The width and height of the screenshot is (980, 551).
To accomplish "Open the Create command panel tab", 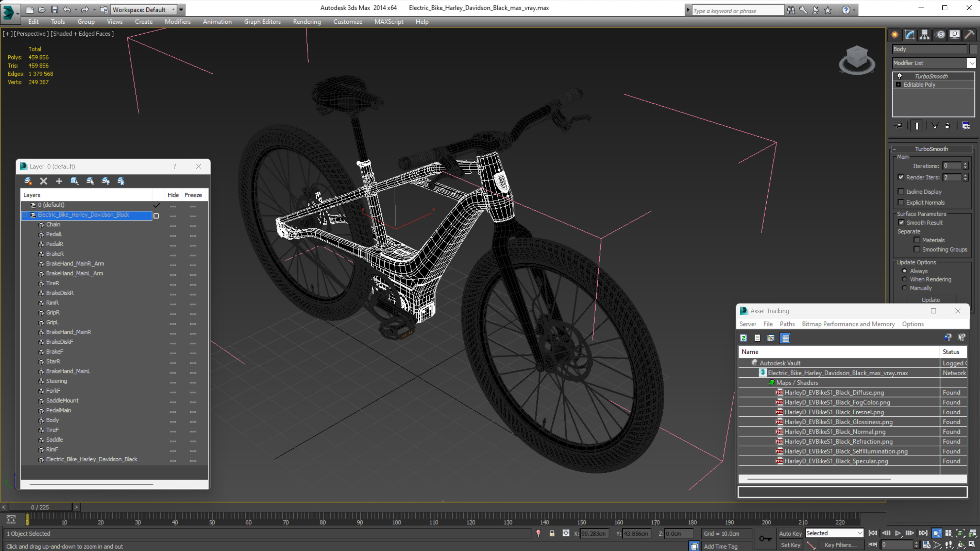I will [895, 35].
